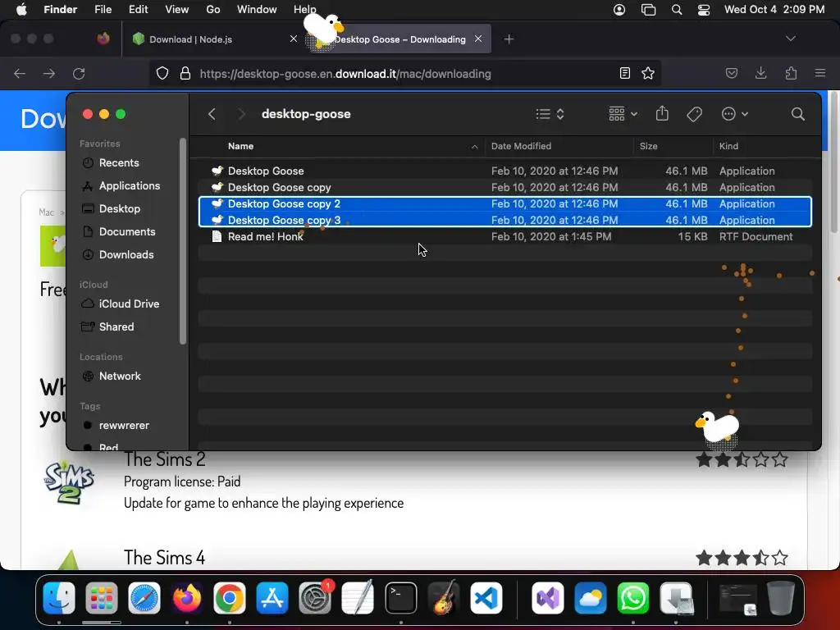This screenshot has width=840, height=630.
Task: Open the Go menu
Action: [213, 10]
